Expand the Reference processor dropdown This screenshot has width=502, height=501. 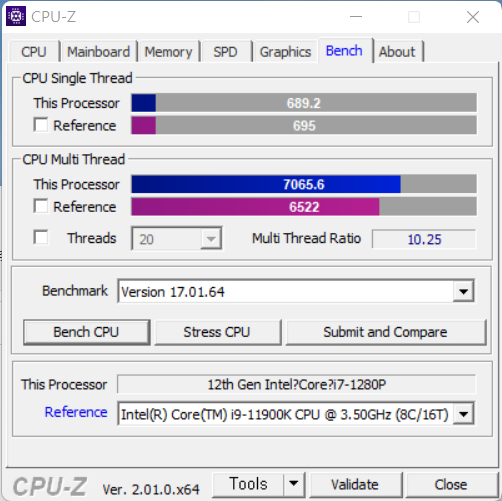pyautogui.click(x=463, y=414)
